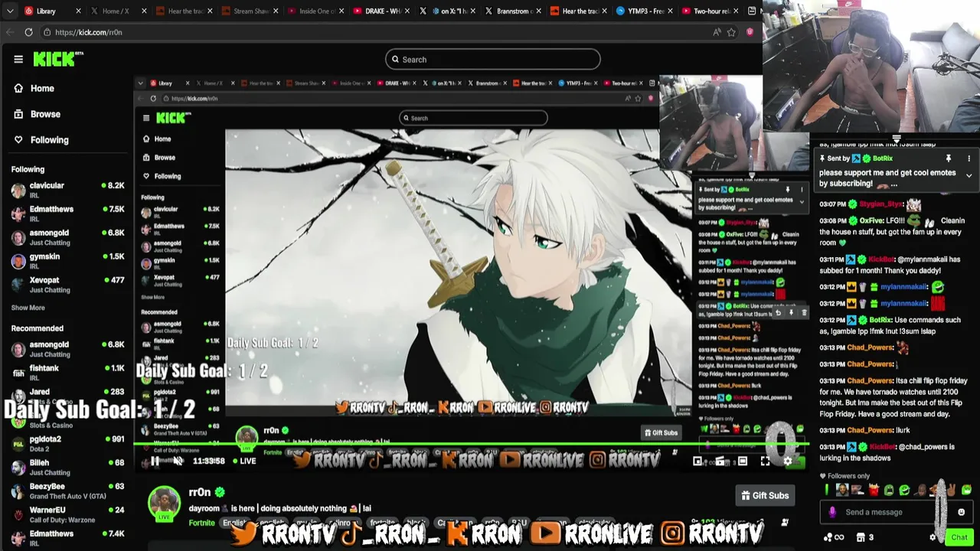980x551 pixels.
Task: Open WarnerEU in Recommended channels
Action: (x=67, y=514)
